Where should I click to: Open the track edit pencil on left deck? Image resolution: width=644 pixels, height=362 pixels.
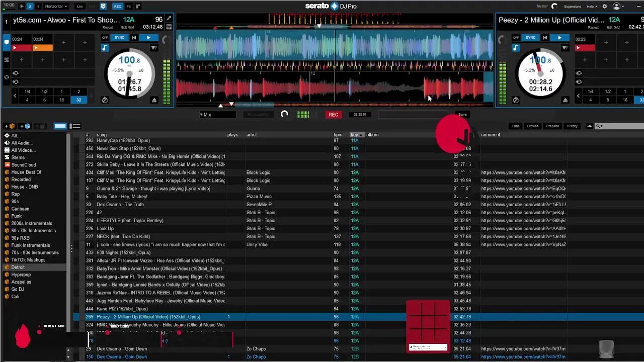point(169,18)
